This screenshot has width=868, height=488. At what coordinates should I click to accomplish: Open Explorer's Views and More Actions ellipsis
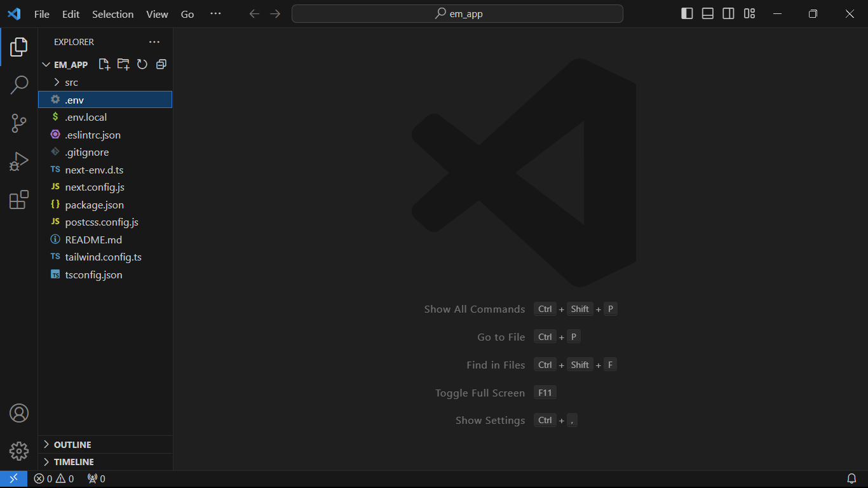(x=154, y=42)
